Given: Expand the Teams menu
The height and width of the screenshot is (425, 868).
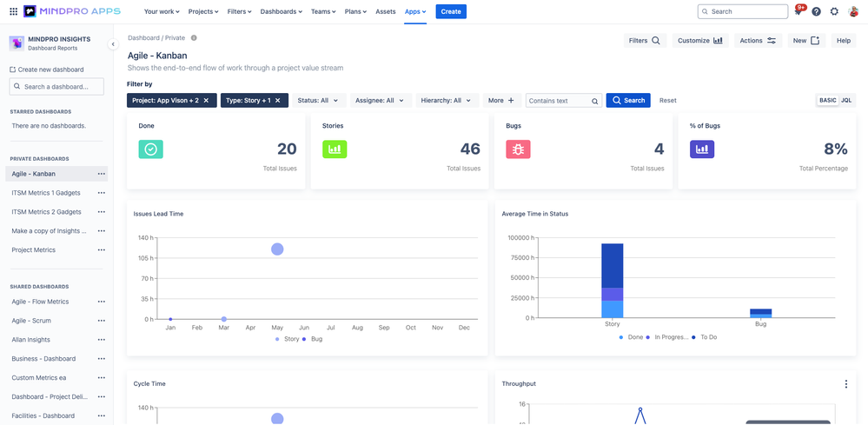Looking at the screenshot, I should tap(323, 11).
